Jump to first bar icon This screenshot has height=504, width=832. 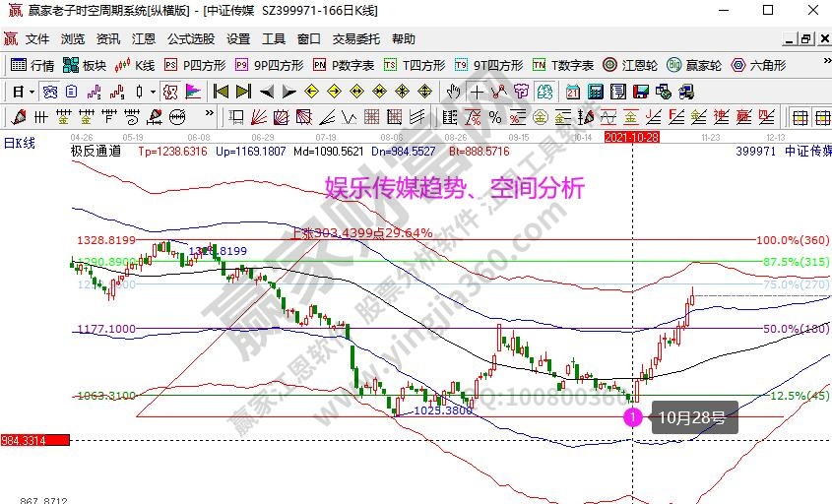point(221,93)
